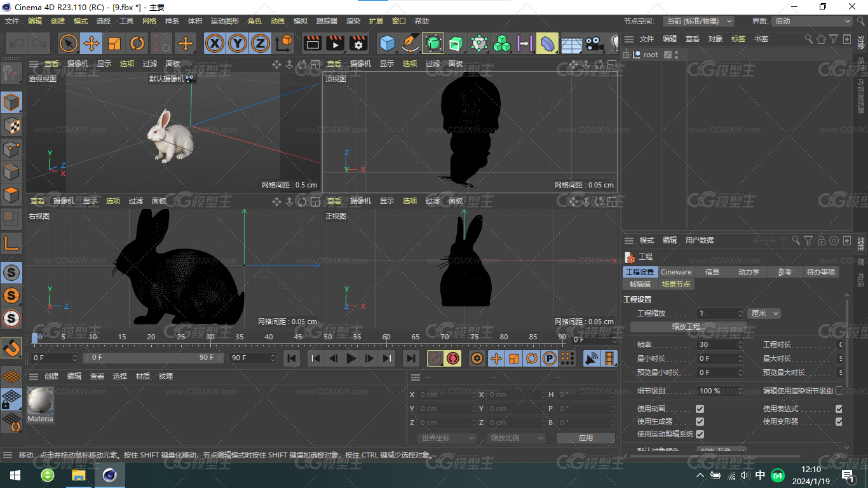Switch to Points mode in sidebar

[11, 149]
